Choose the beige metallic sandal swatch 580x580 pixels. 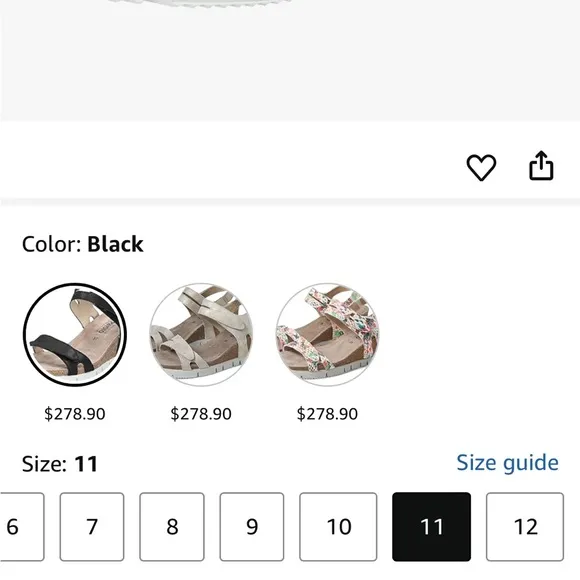(201, 335)
